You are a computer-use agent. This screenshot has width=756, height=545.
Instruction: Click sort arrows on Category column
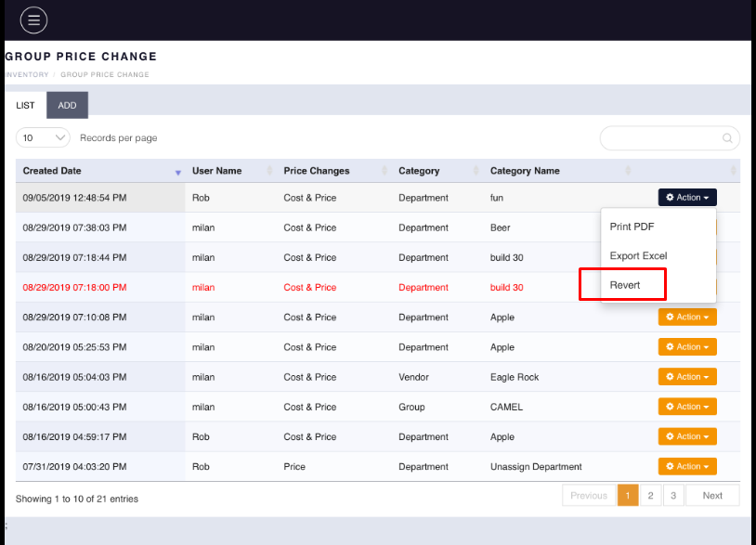(x=476, y=172)
